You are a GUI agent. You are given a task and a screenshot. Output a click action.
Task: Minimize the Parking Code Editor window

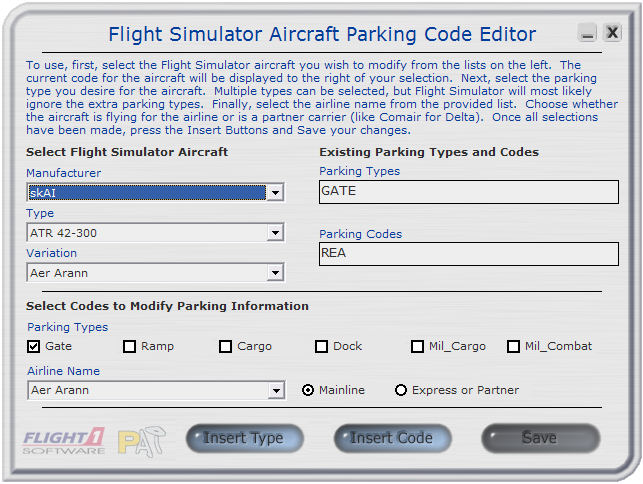click(587, 33)
